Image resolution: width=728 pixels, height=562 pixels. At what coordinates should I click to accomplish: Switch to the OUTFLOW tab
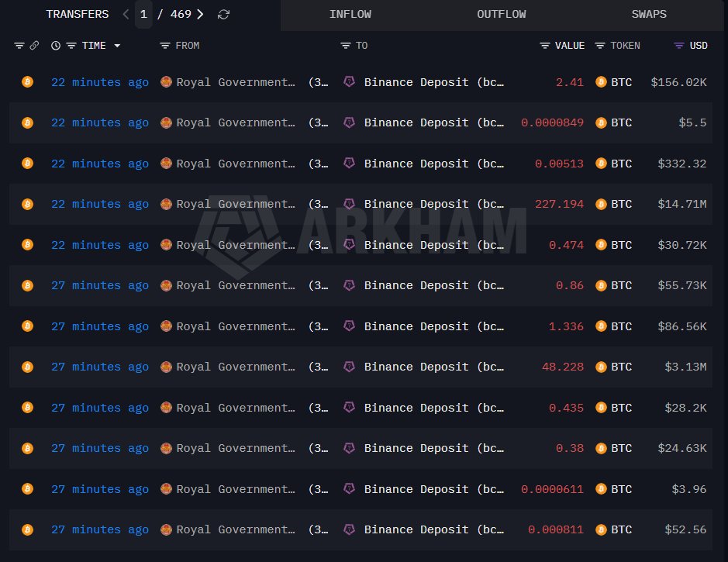coord(502,15)
